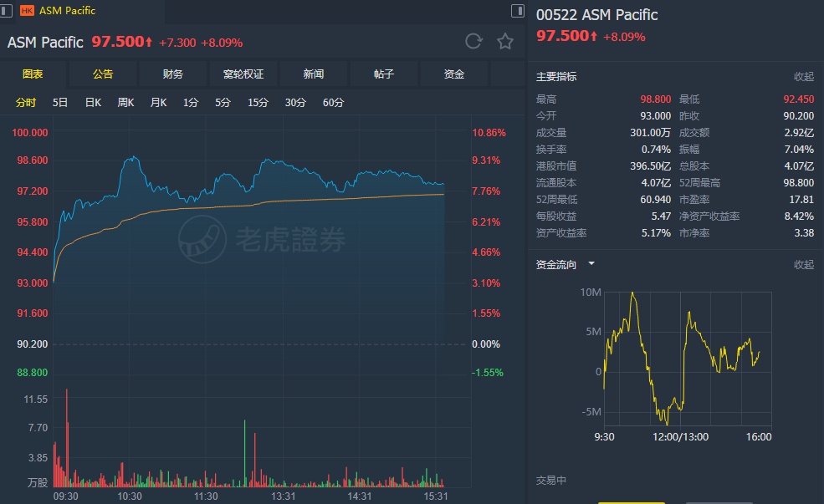Click the 资产收益率 value 5.17%

656,233
